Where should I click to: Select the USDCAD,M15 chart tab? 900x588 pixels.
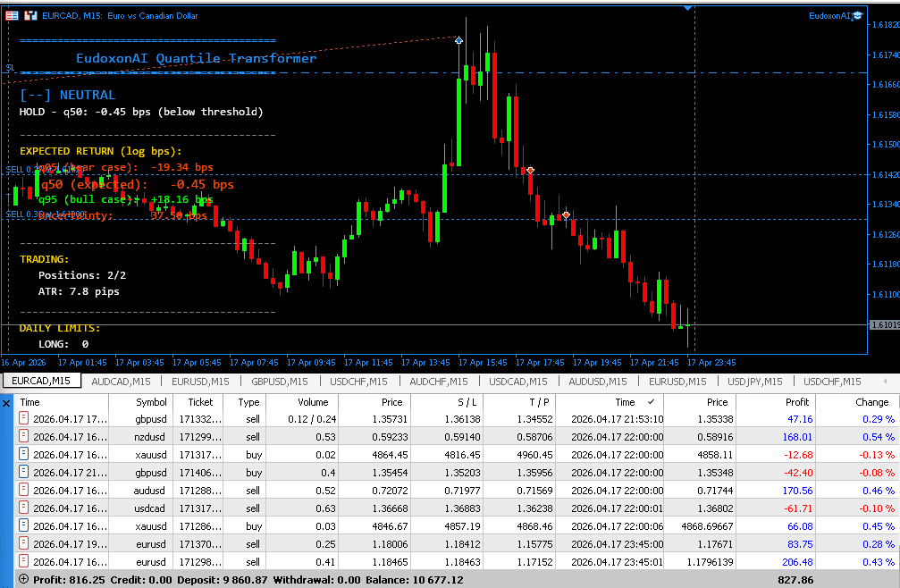coord(518,381)
